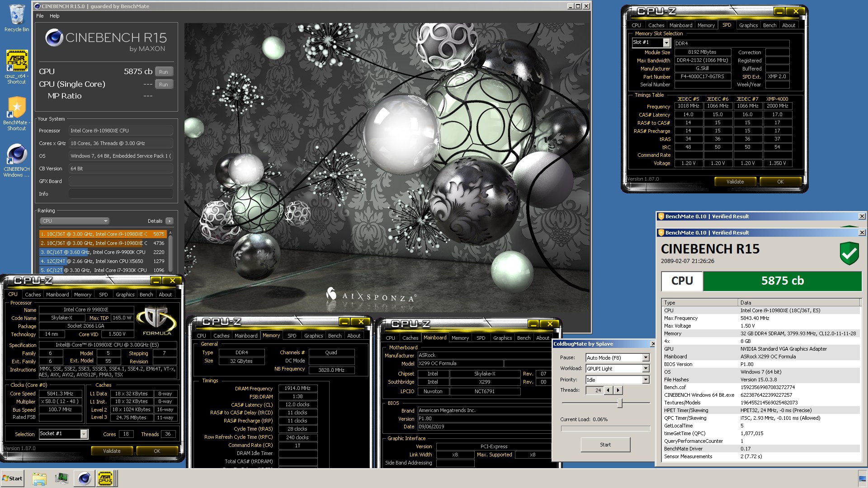Switch to Bench tab in CPU-Z Mainboard window
Viewport: 868px width, 488px height.
tap(524, 338)
